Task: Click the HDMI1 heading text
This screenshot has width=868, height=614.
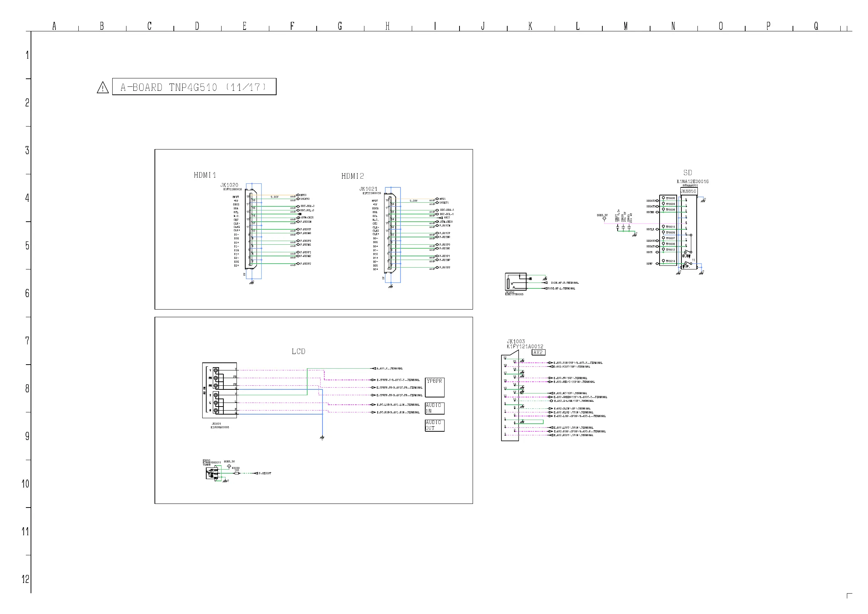Action: click(205, 175)
